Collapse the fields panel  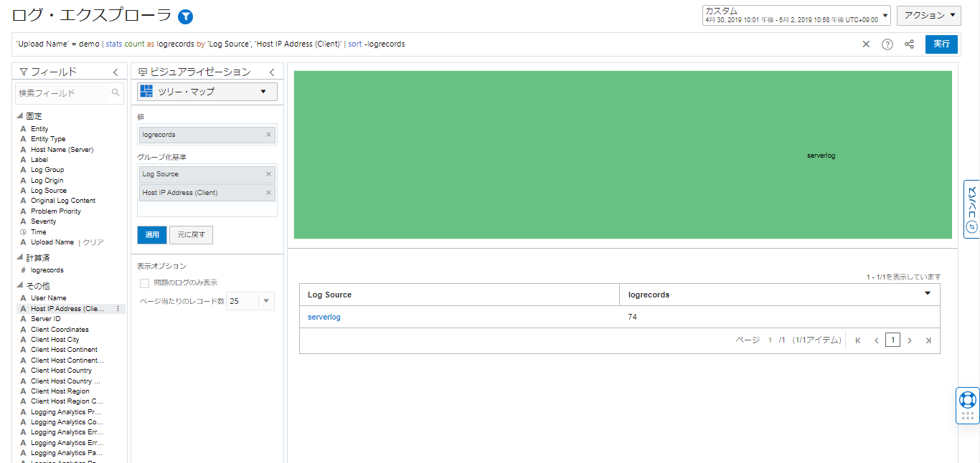116,72
